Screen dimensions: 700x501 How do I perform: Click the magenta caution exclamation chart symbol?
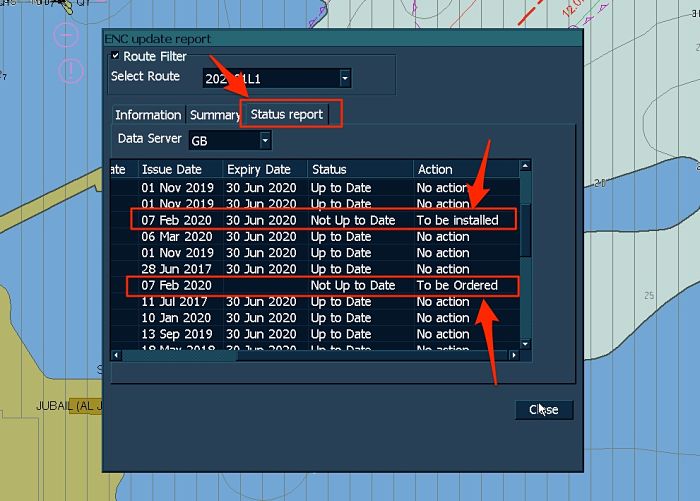click(70, 70)
